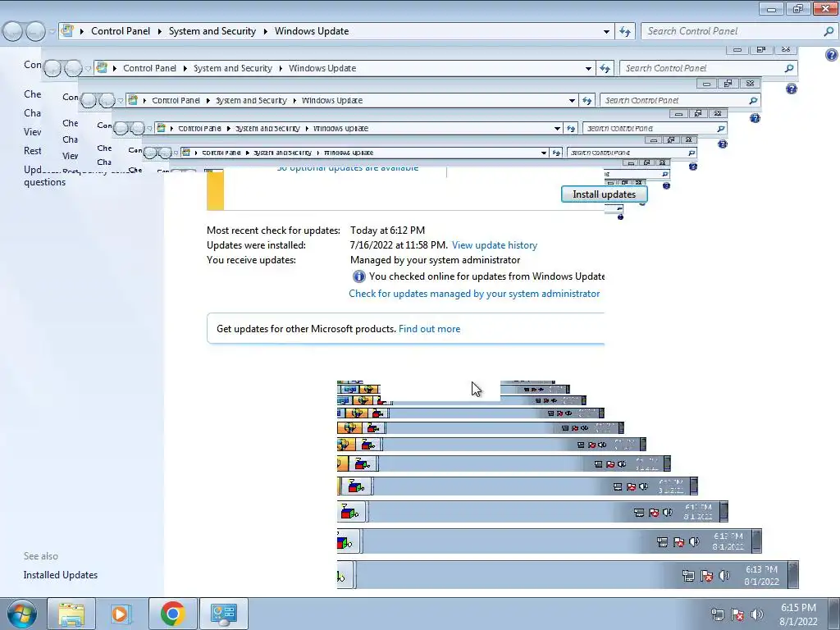Click 'You checked online for updates' text
This screenshot has width=840, height=630.
coord(486,276)
